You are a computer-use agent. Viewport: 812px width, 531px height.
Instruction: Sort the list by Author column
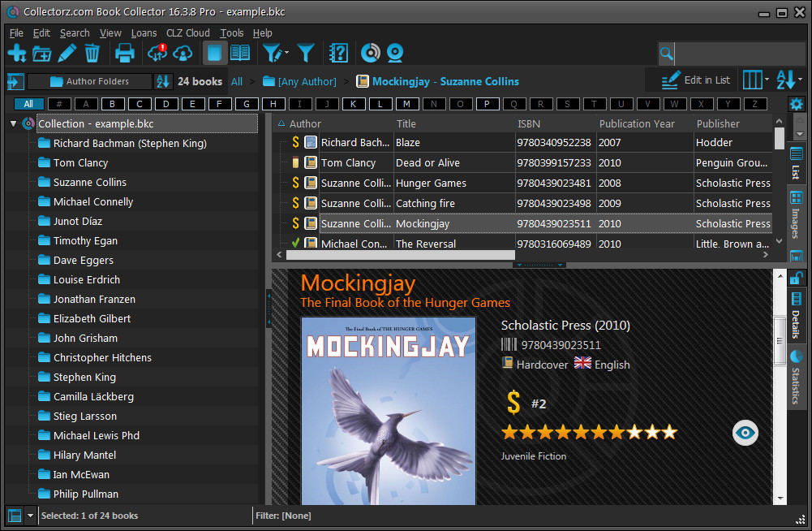click(305, 124)
